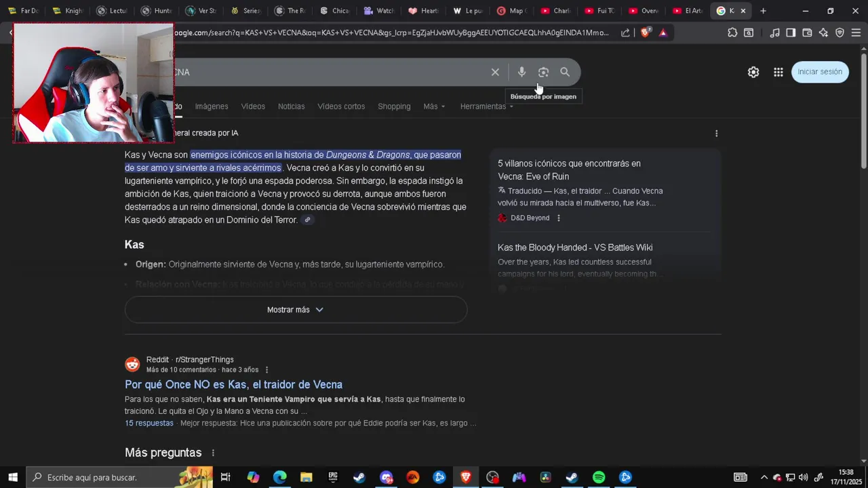
Task: Submit search with magnifying glass icon
Action: (x=565, y=72)
